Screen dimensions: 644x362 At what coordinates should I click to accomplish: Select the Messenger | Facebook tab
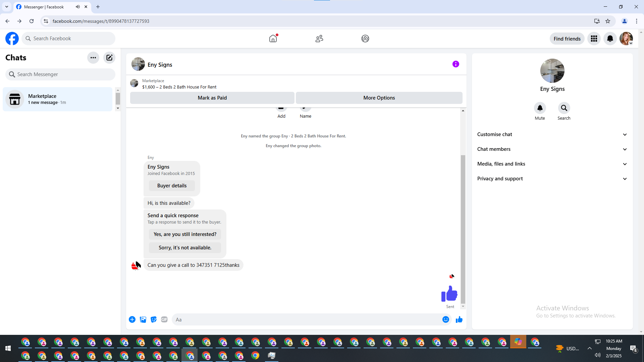[x=52, y=7]
